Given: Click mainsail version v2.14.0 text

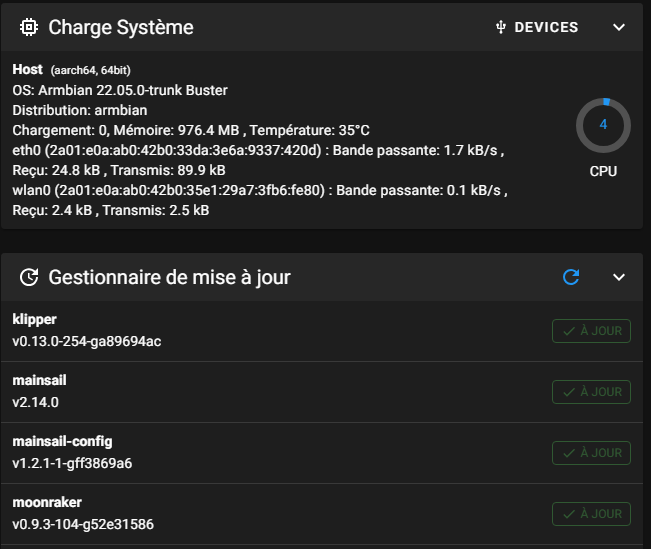Looking at the screenshot, I should [x=36, y=402].
